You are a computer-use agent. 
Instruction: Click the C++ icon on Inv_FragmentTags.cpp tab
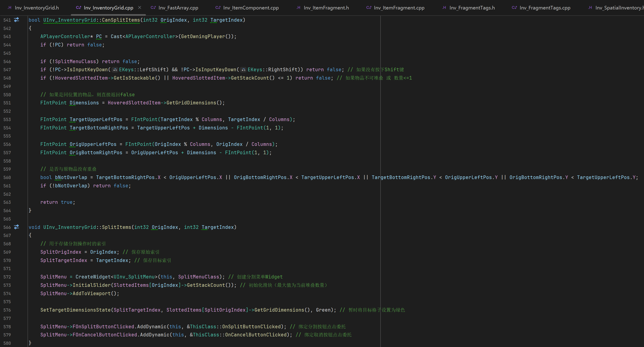pyautogui.click(x=514, y=7)
